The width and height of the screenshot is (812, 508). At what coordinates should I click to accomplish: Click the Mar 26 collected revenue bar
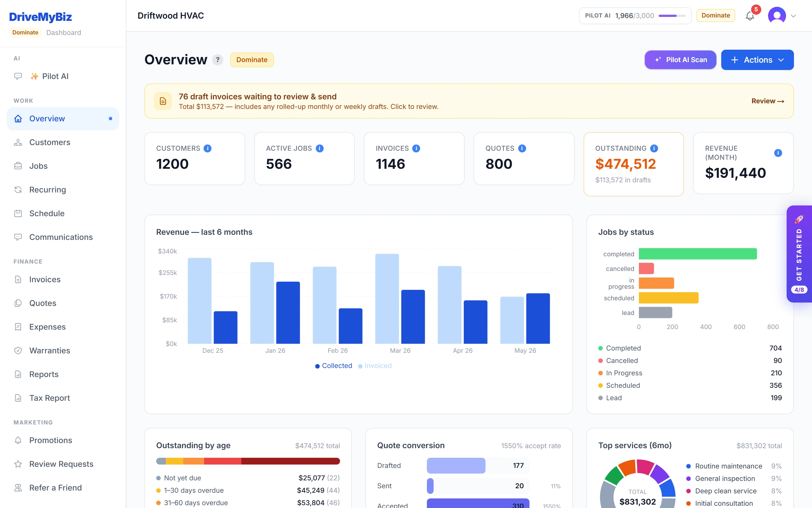coord(413,316)
